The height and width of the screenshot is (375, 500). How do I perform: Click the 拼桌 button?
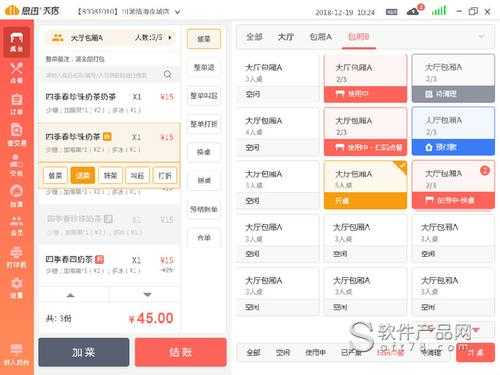pyautogui.click(x=204, y=181)
